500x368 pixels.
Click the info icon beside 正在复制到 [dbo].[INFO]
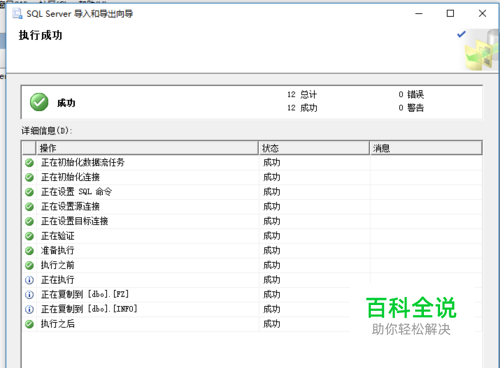point(29,309)
